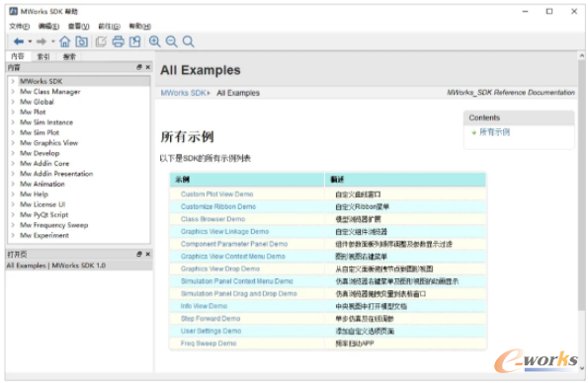This screenshot has width=588, height=383.
Task: Switch to the 搜索 tab
Action: [69, 56]
